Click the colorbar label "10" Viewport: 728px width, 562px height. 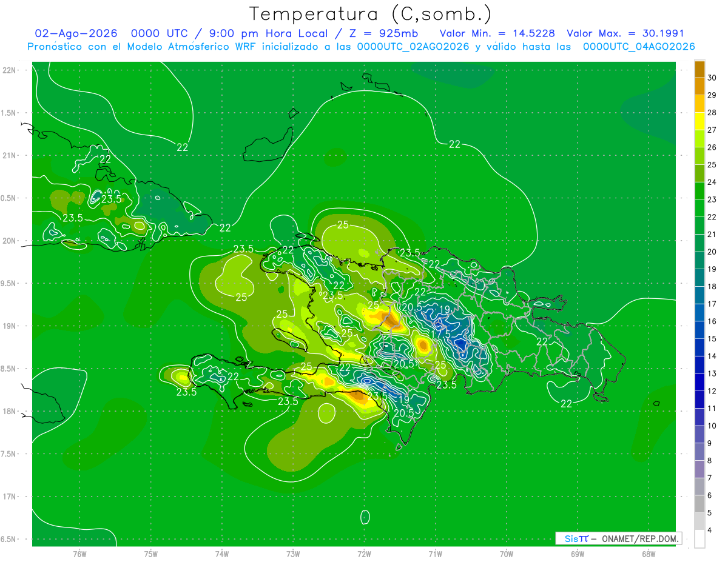coord(712,426)
